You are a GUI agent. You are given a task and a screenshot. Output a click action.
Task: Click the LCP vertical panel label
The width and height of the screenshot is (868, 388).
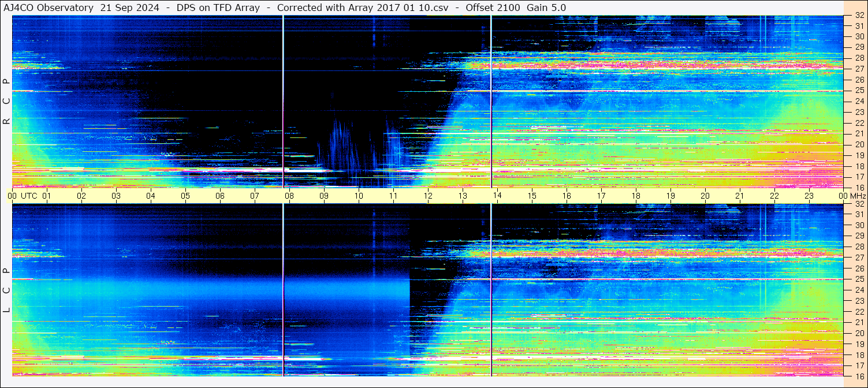pyautogui.click(x=6, y=290)
